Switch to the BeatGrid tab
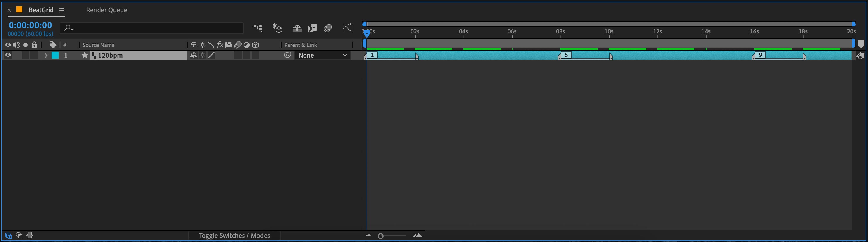This screenshot has width=868, height=242. [x=41, y=10]
